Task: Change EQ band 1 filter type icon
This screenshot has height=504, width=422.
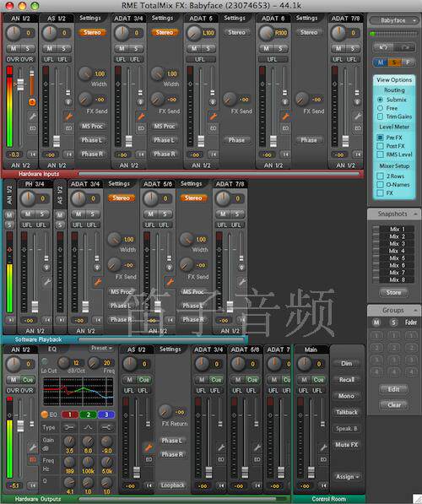Action: (69, 427)
